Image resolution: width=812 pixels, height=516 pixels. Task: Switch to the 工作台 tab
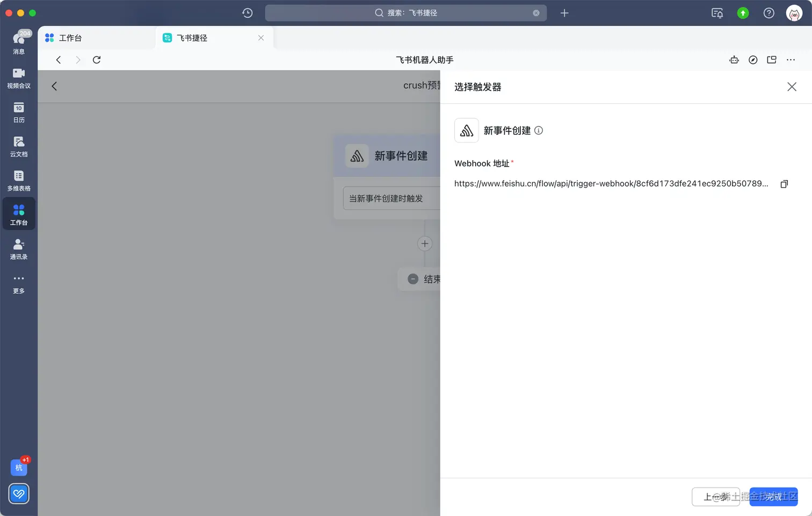(97, 38)
